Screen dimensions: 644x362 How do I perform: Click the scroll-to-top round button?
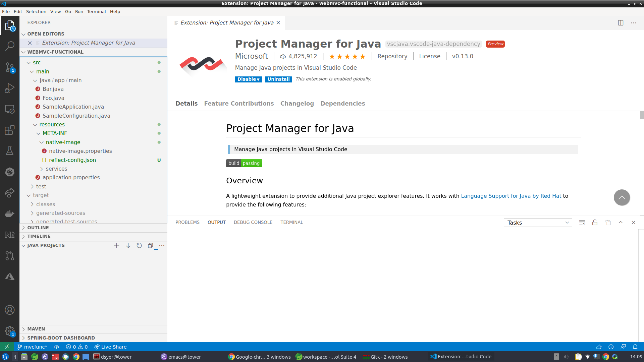622,198
